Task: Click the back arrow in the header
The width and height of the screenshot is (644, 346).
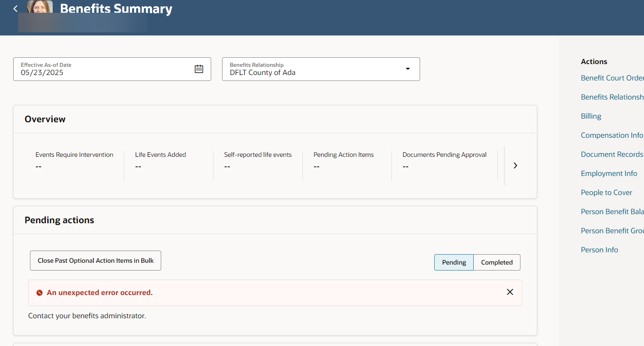Action: point(15,8)
